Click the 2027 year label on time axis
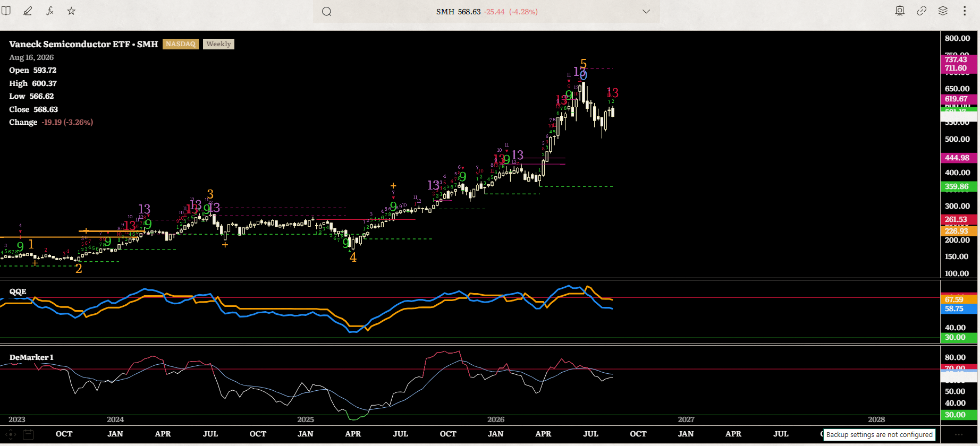Image resolution: width=980 pixels, height=446 pixels. pyautogui.click(x=686, y=419)
